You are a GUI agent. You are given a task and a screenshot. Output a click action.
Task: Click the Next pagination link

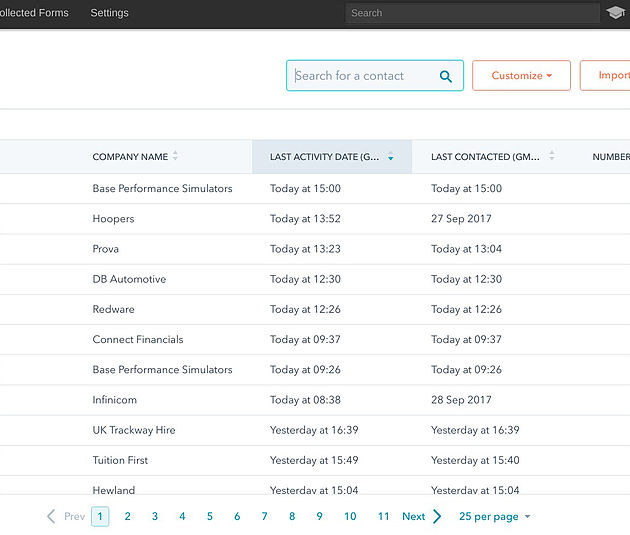[x=413, y=516]
